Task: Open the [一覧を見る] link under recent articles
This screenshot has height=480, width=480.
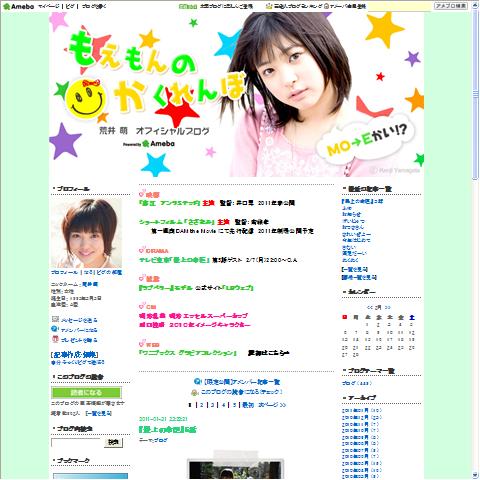Action: pyautogui.click(x=355, y=269)
